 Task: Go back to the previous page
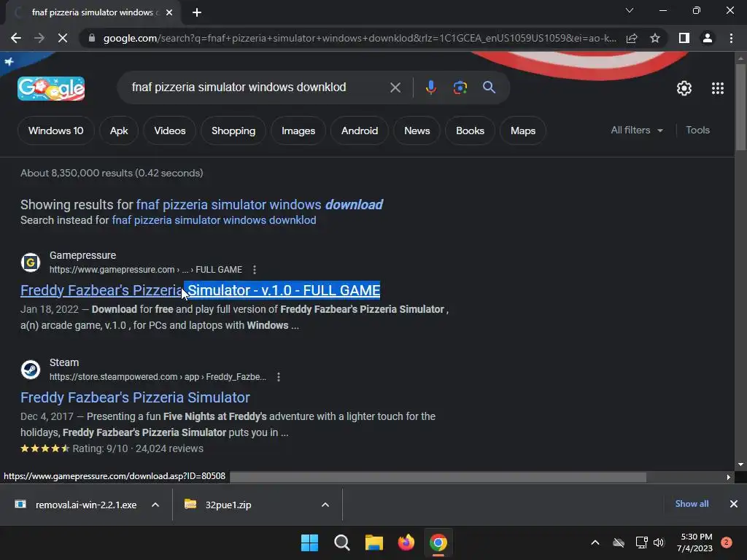[16, 38]
